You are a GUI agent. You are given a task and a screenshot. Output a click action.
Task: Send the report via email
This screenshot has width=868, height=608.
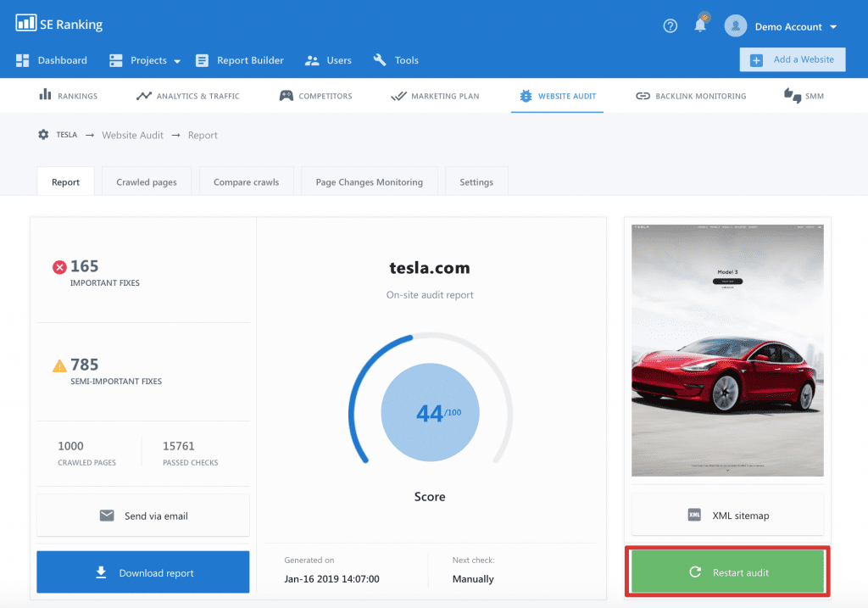pyautogui.click(x=142, y=515)
